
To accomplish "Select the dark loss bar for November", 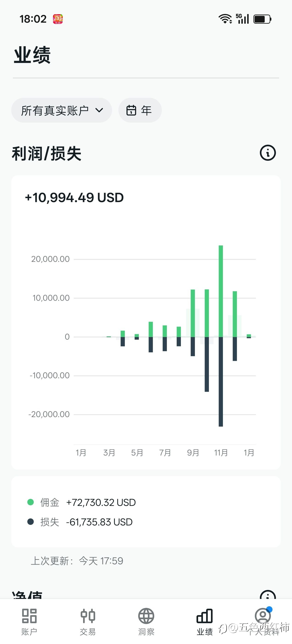I will pos(221,381).
